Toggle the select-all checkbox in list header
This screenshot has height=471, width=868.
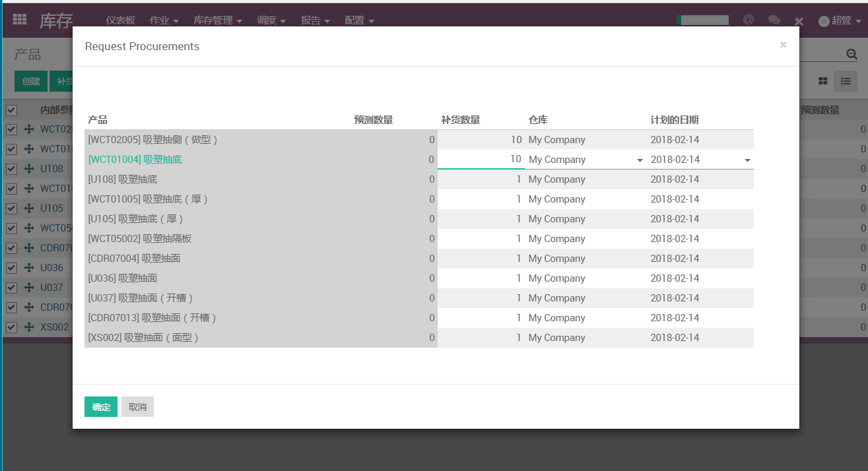click(x=11, y=110)
